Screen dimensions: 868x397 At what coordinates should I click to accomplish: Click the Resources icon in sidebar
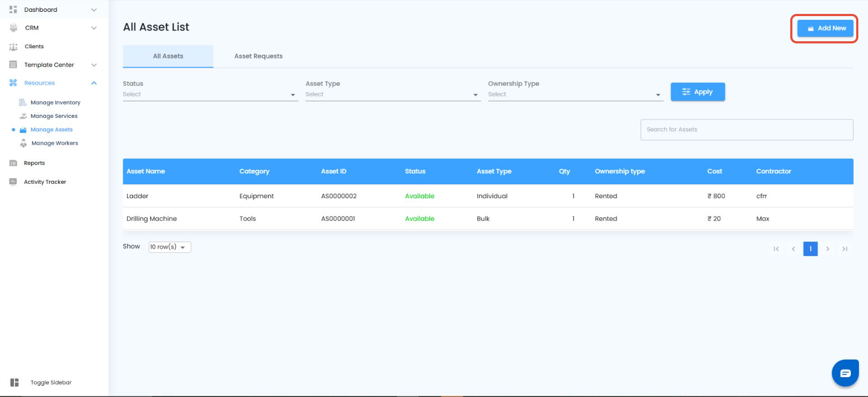(13, 83)
